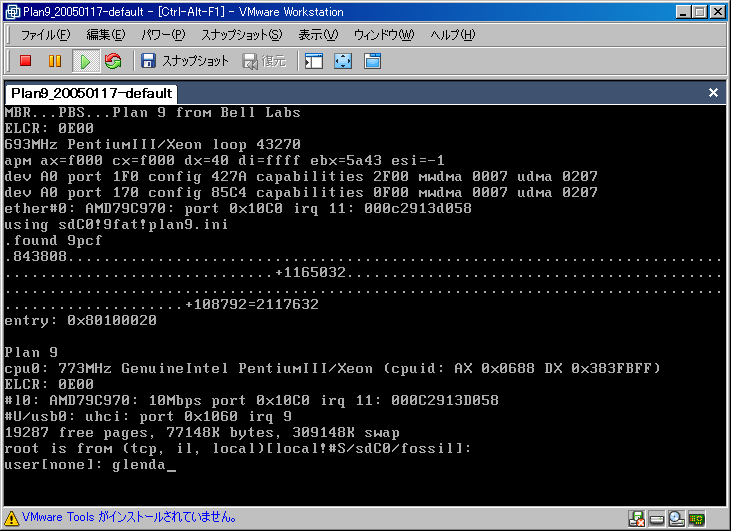This screenshot has width=731, height=531.
Task: Click the disconnected floppy drive status icon
Action: pyautogui.click(x=636, y=518)
